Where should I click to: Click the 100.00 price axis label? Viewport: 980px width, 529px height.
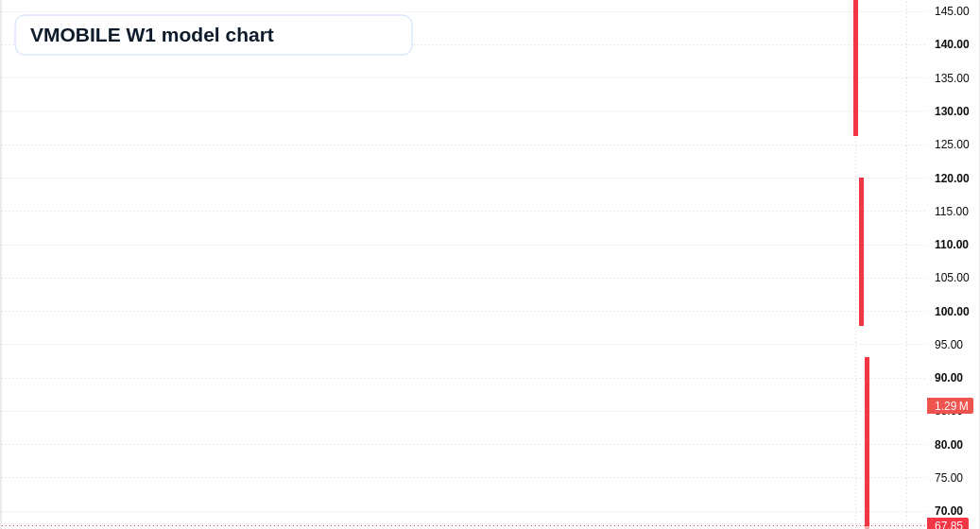[x=952, y=312]
